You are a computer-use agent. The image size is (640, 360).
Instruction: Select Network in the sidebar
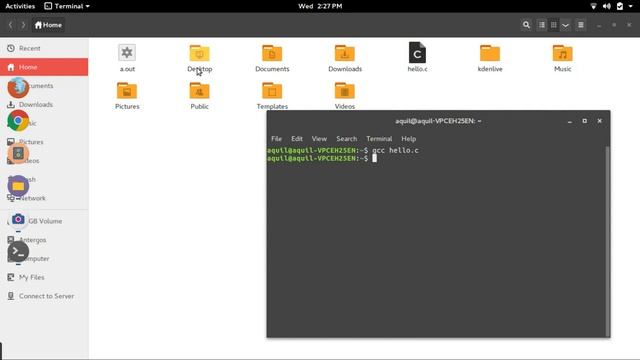tap(44, 198)
